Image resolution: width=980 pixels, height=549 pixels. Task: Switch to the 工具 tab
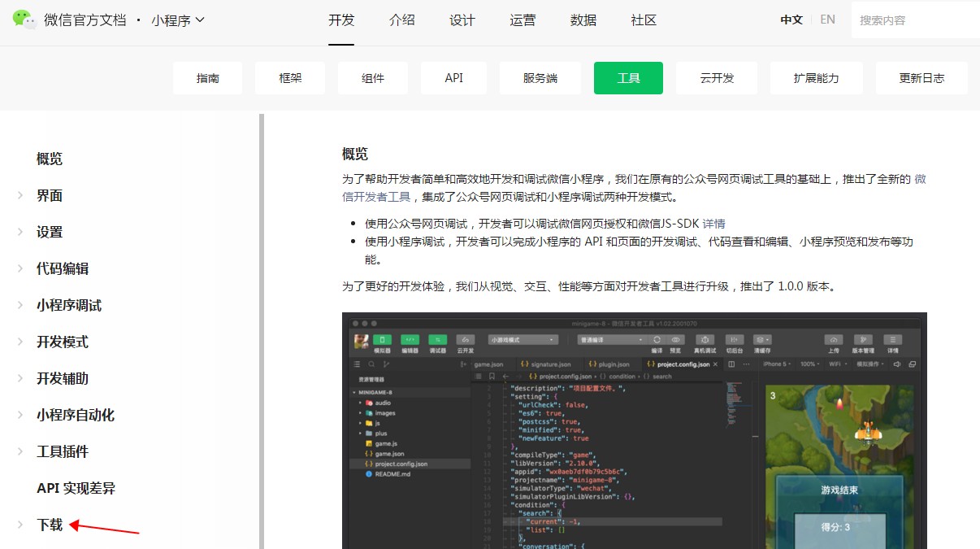click(x=627, y=77)
